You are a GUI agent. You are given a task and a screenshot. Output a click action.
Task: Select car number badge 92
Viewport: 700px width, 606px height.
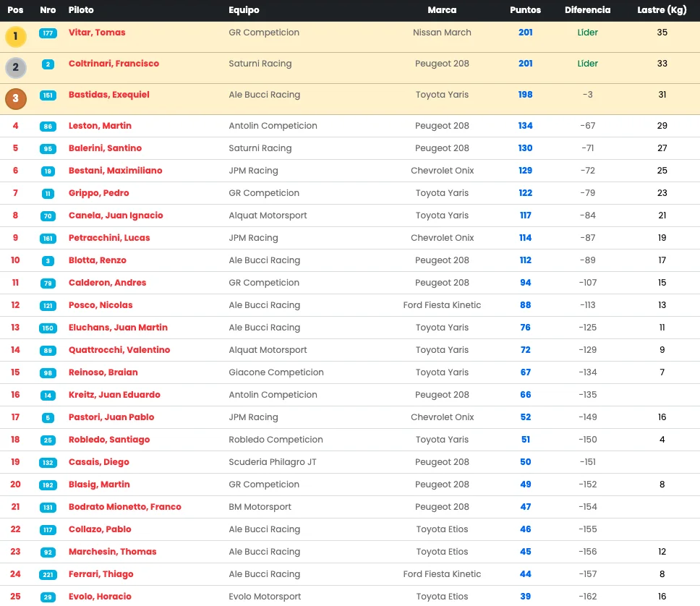(48, 552)
